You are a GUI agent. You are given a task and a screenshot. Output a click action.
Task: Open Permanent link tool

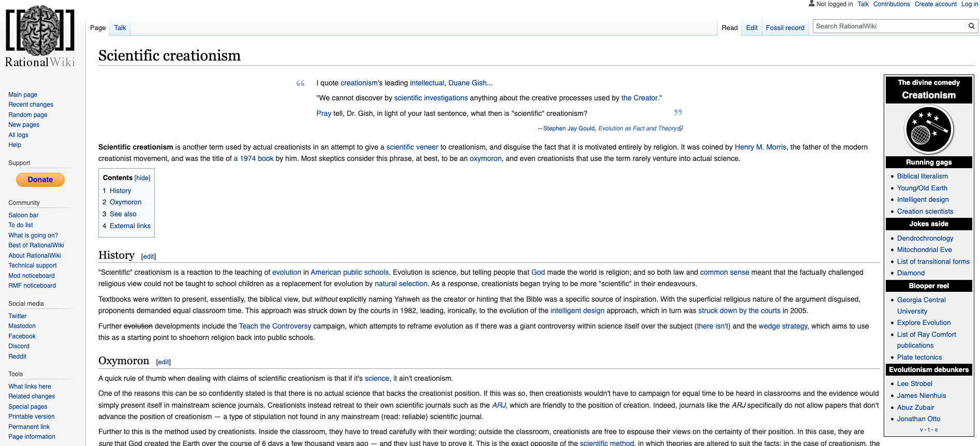click(29, 427)
